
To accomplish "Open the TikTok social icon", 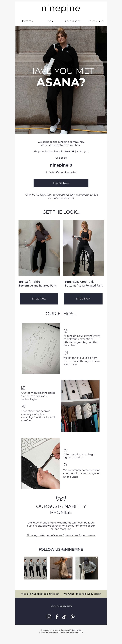I will (64, 617).
